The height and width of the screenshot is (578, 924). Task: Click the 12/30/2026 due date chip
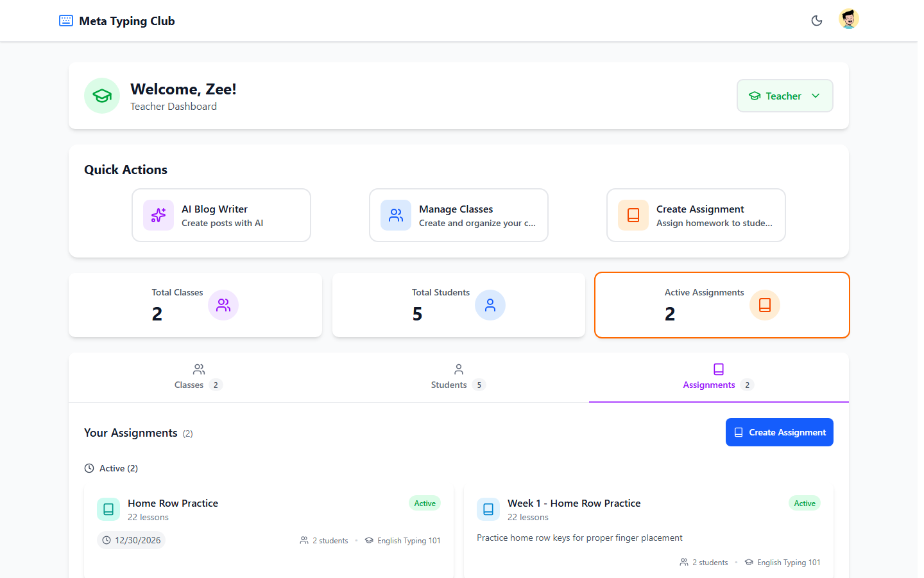(x=132, y=540)
